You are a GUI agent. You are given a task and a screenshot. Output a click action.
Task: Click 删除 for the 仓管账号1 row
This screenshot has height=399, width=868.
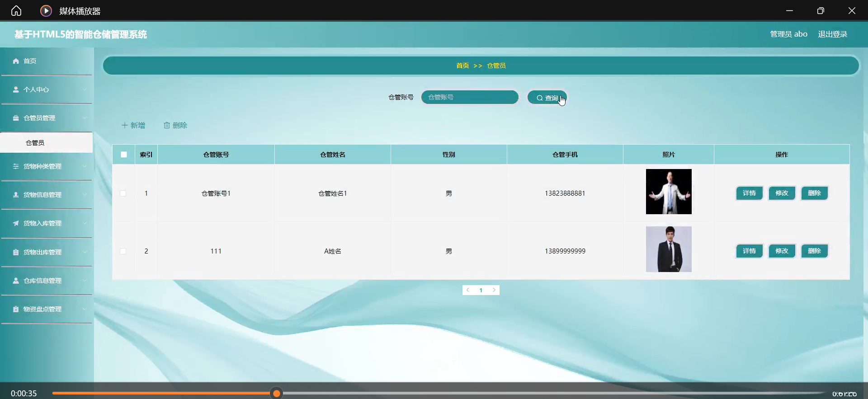[814, 193]
